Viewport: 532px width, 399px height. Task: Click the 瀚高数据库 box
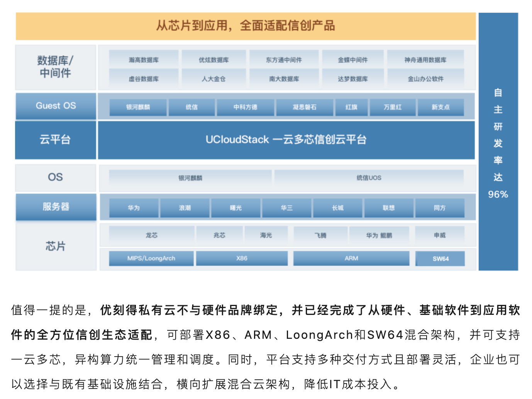(x=144, y=60)
